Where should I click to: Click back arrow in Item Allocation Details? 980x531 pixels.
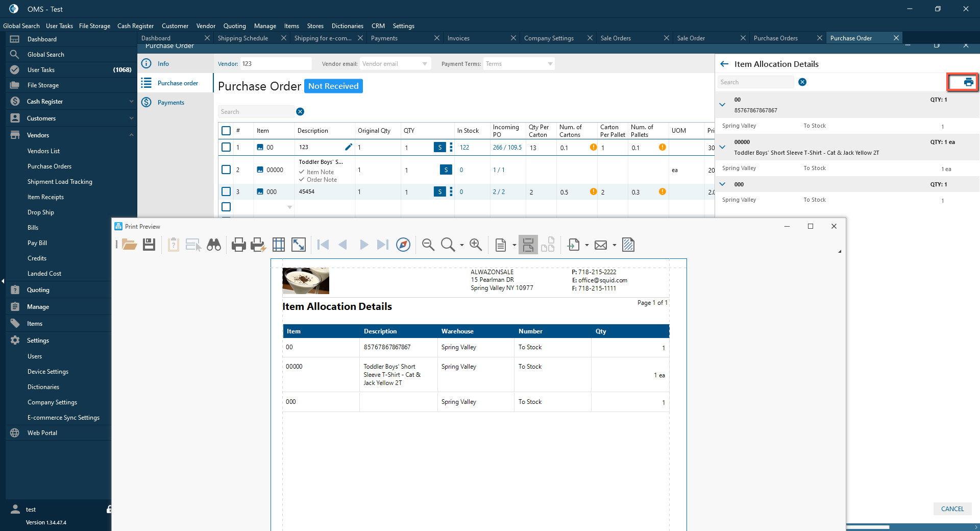(724, 64)
